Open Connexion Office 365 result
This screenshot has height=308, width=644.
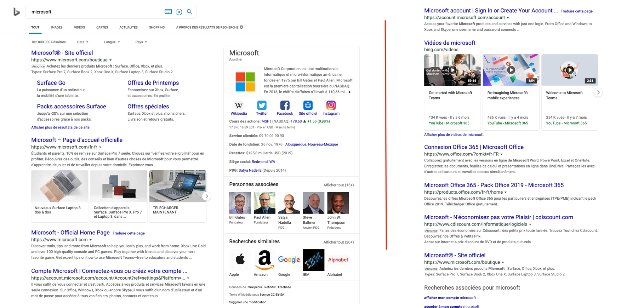(474, 147)
